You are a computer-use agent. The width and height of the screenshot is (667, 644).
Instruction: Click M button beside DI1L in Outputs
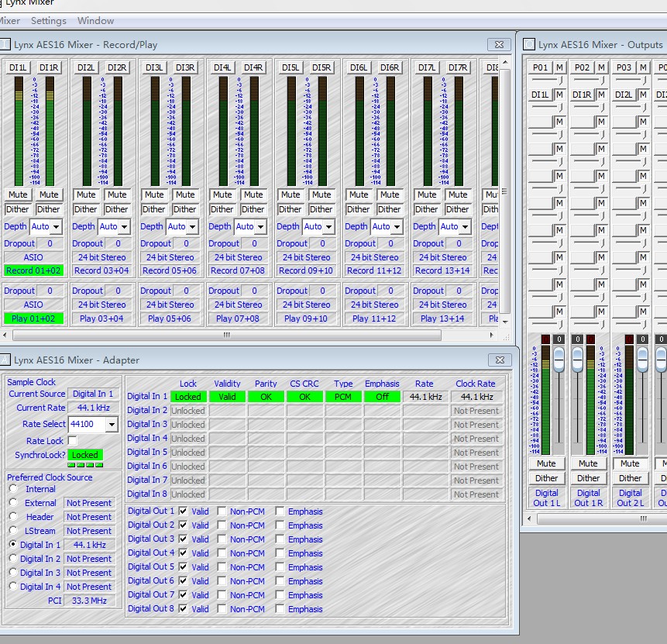tap(559, 95)
